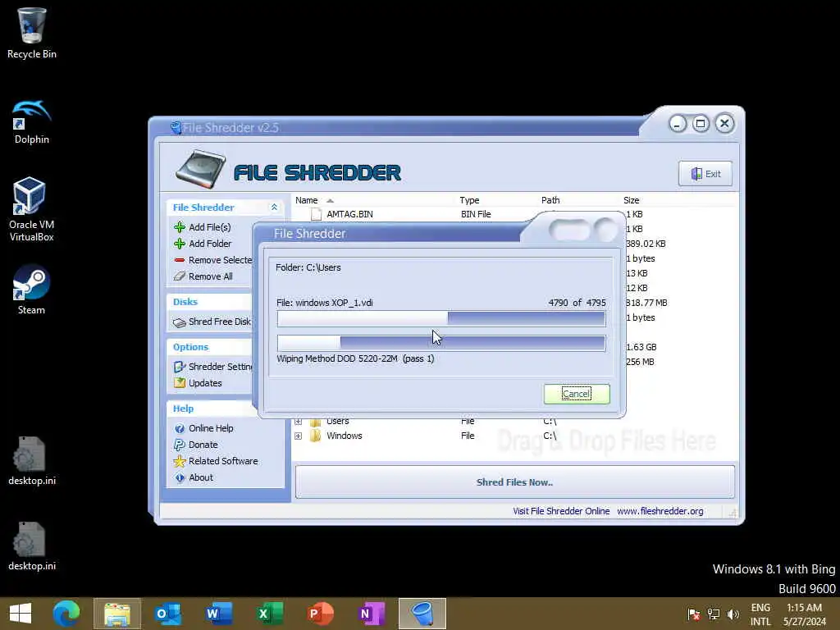Image resolution: width=840 pixels, height=630 pixels.
Task: Click the Remove All text link
Action: click(x=211, y=276)
